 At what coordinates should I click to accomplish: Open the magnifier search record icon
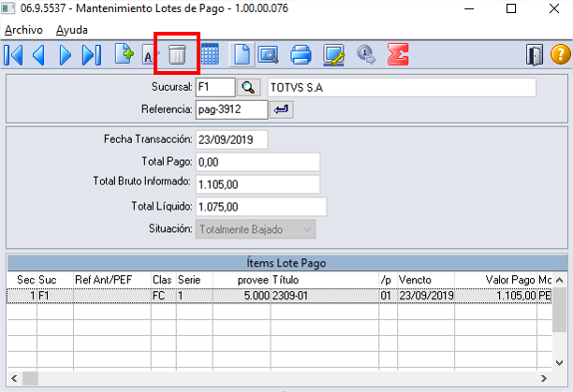point(269,55)
